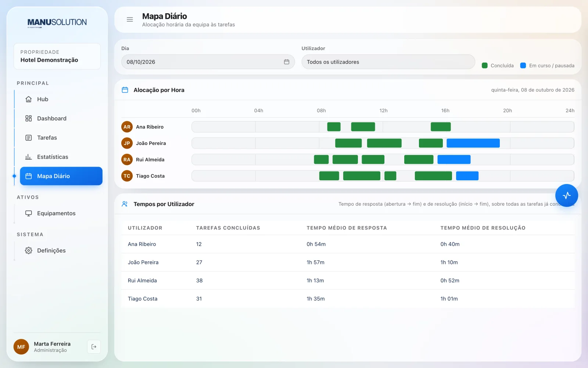588x368 pixels.
Task: Click the AR avatar of Ana Ribeiro
Action: point(127,127)
